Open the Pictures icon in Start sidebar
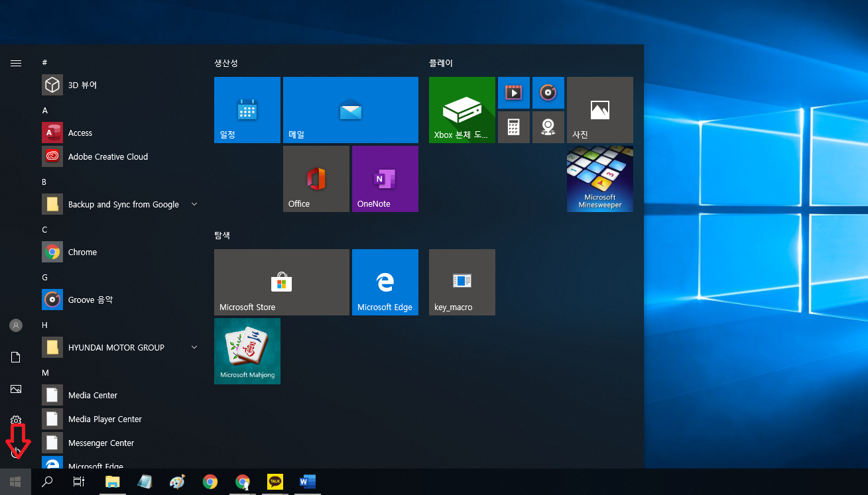The width and height of the screenshot is (868, 495). click(x=16, y=389)
